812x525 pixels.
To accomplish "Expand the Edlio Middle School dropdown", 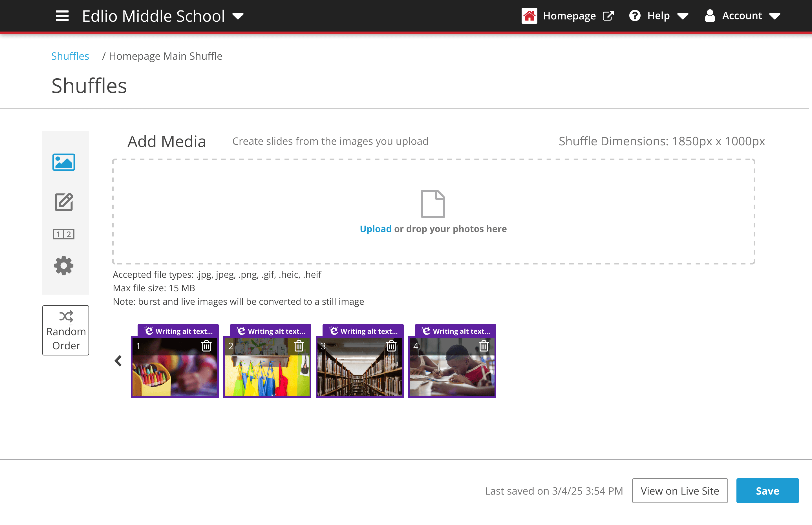I will pyautogui.click(x=238, y=16).
